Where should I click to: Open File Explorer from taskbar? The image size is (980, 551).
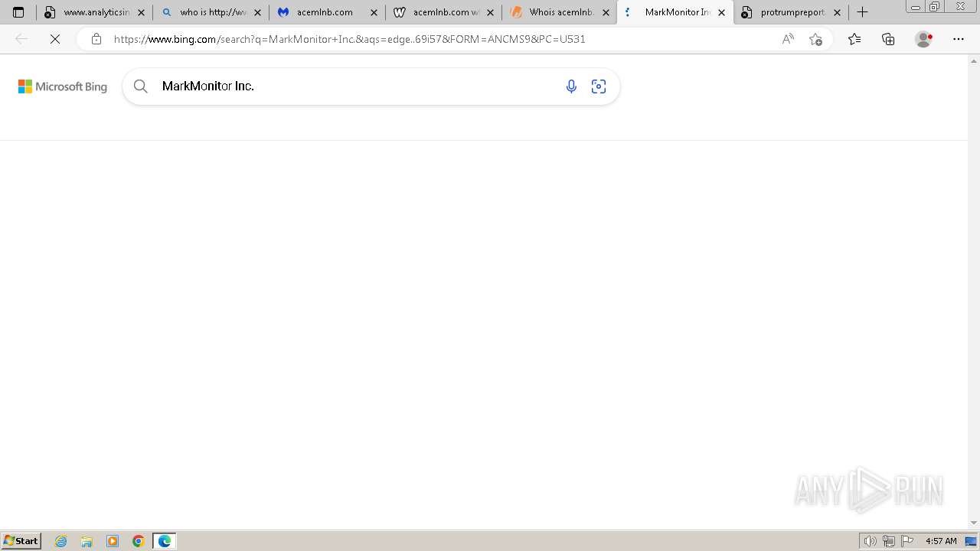87,541
